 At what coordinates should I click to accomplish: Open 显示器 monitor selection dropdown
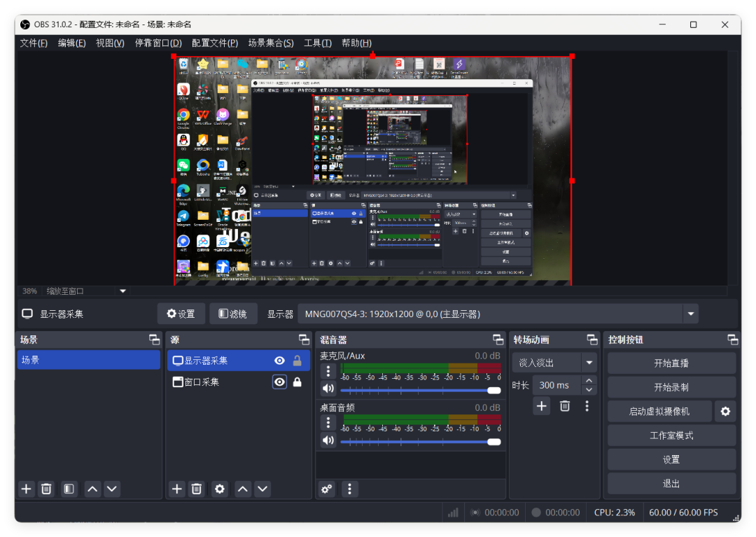point(498,314)
